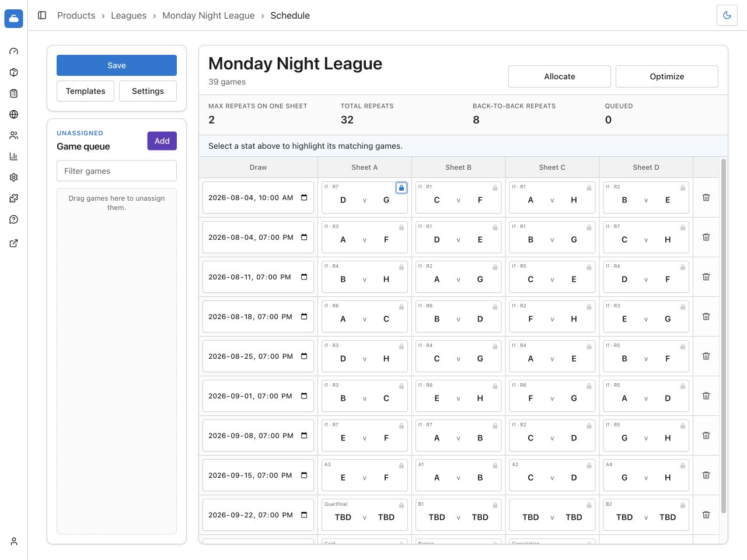Viewport: 747px width, 560px height.
Task: Highlight Queued stat
Action: tap(661, 114)
